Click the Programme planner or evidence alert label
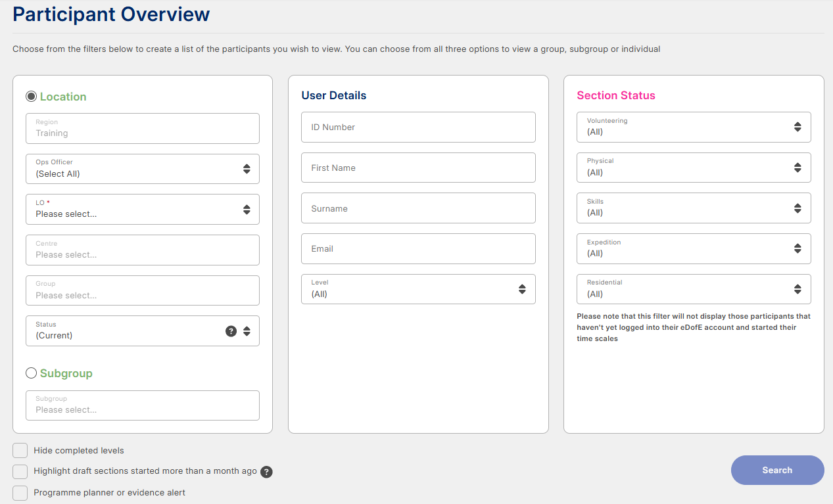The width and height of the screenshot is (833, 504). click(x=110, y=493)
